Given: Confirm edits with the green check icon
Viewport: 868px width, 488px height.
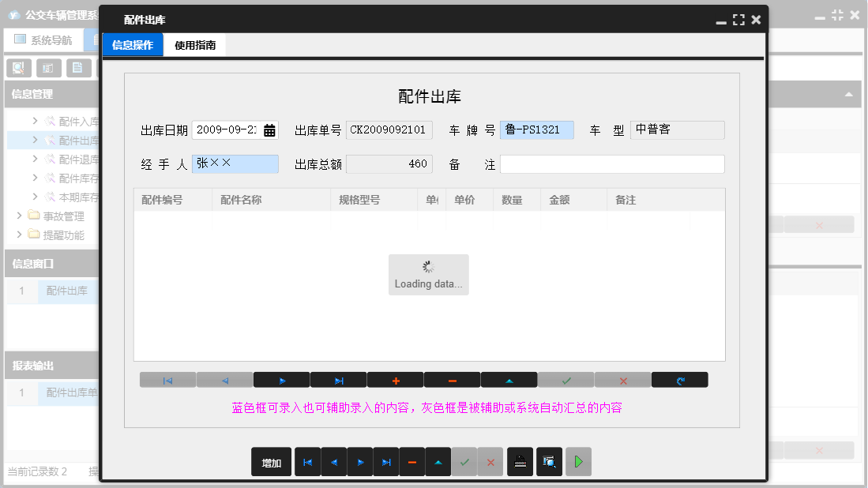Looking at the screenshot, I should pyautogui.click(x=566, y=380).
